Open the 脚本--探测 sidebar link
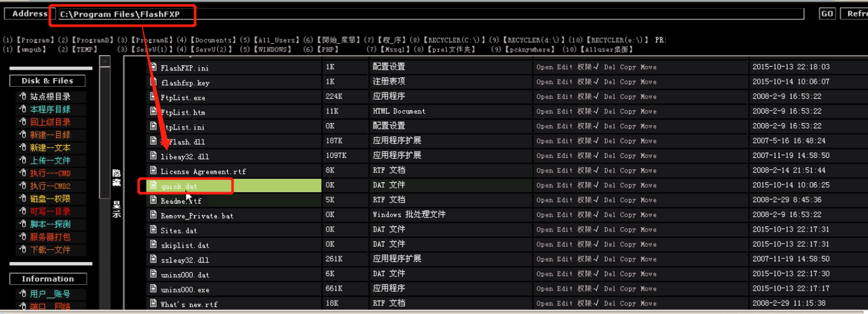The width and height of the screenshot is (868, 314). (x=50, y=224)
